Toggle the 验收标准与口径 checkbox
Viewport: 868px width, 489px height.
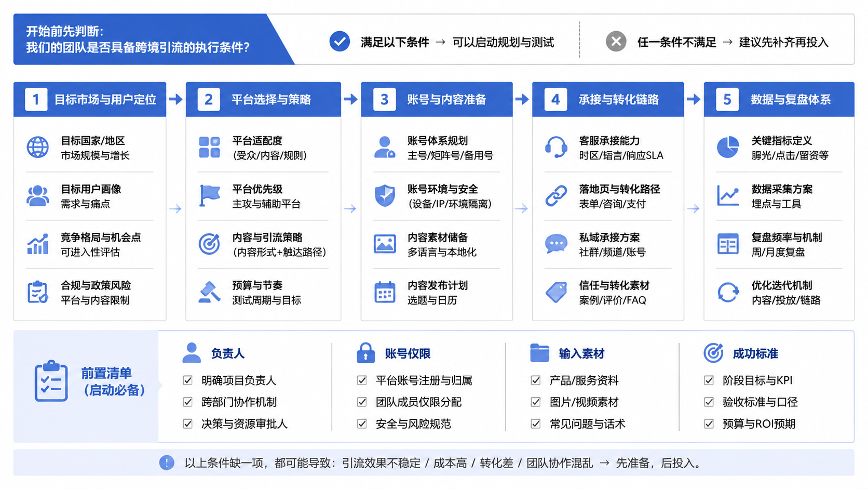point(709,402)
